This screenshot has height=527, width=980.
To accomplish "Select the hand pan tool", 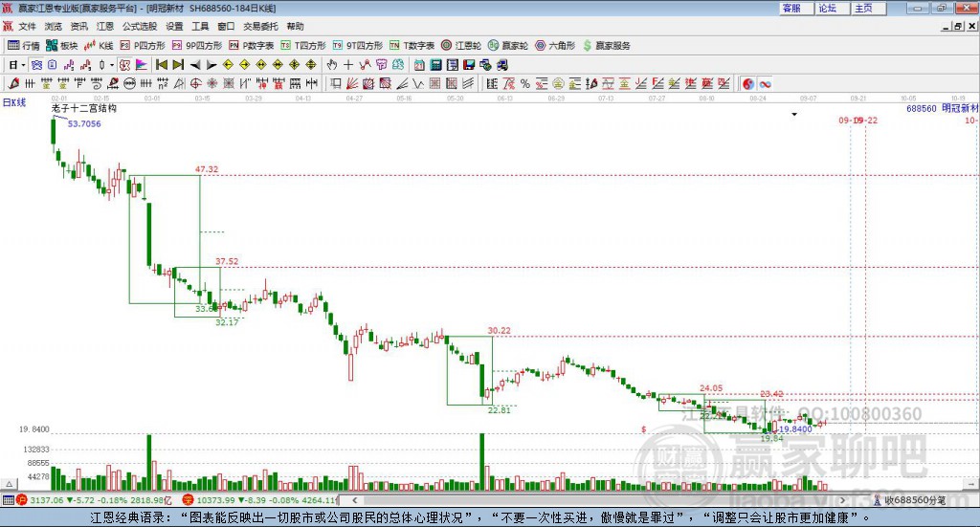I will pyautogui.click(x=332, y=65).
